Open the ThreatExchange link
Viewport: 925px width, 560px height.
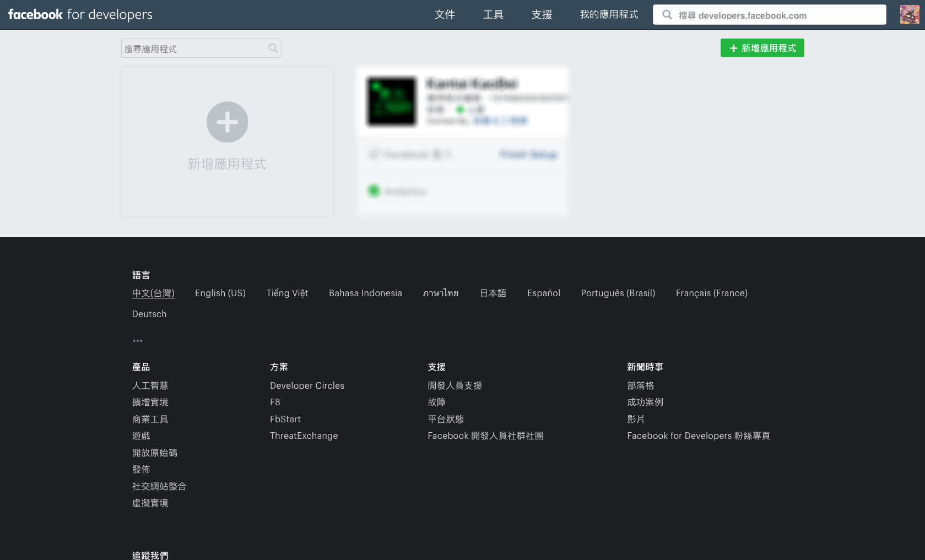point(304,436)
